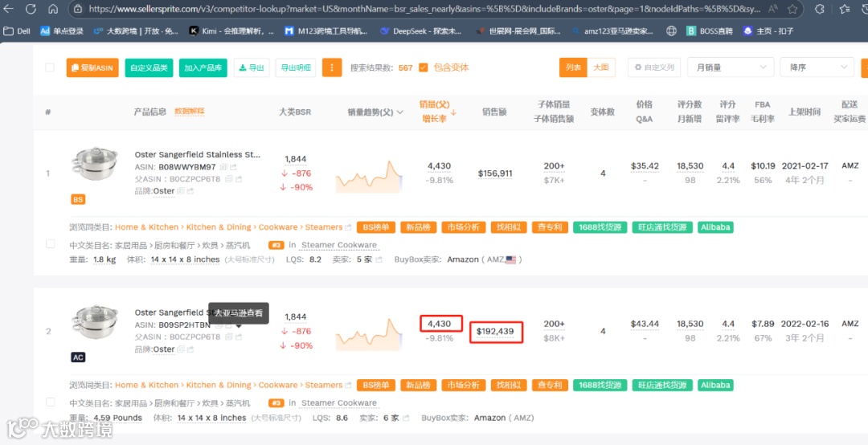Click row 2 Alibaba tag
This screenshot has height=445, width=868.
point(716,386)
